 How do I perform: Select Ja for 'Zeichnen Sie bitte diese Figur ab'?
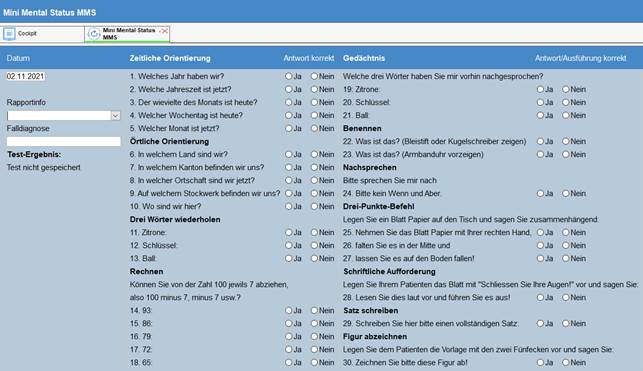pos(540,363)
